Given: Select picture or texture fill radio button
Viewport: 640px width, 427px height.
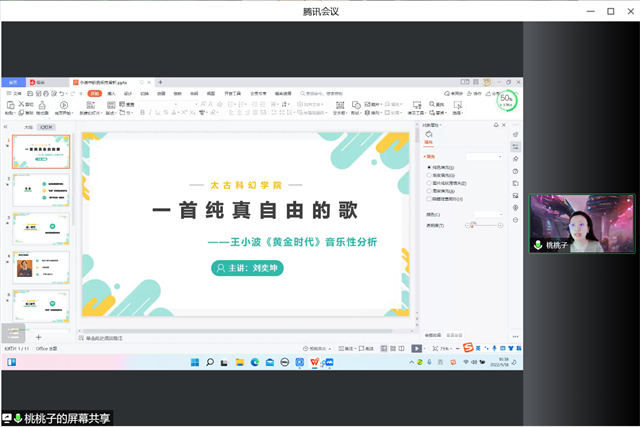Looking at the screenshot, I should click(x=429, y=183).
